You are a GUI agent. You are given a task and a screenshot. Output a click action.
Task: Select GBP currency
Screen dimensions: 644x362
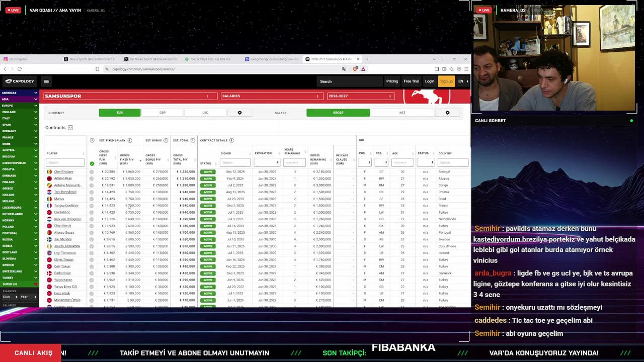(163, 113)
